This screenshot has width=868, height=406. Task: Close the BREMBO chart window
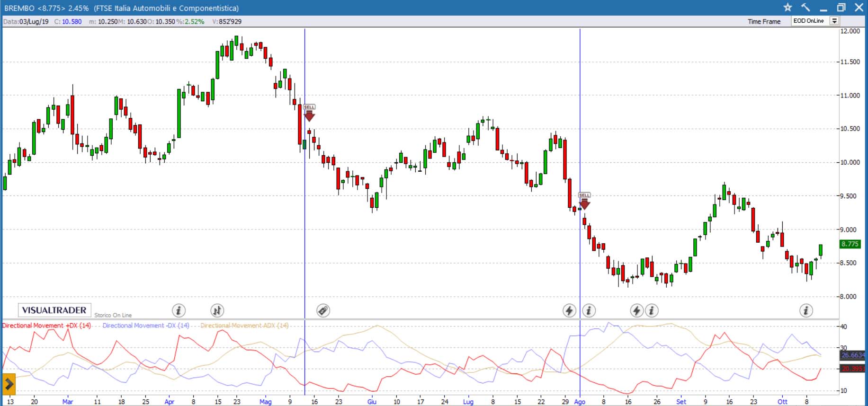(859, 7)
